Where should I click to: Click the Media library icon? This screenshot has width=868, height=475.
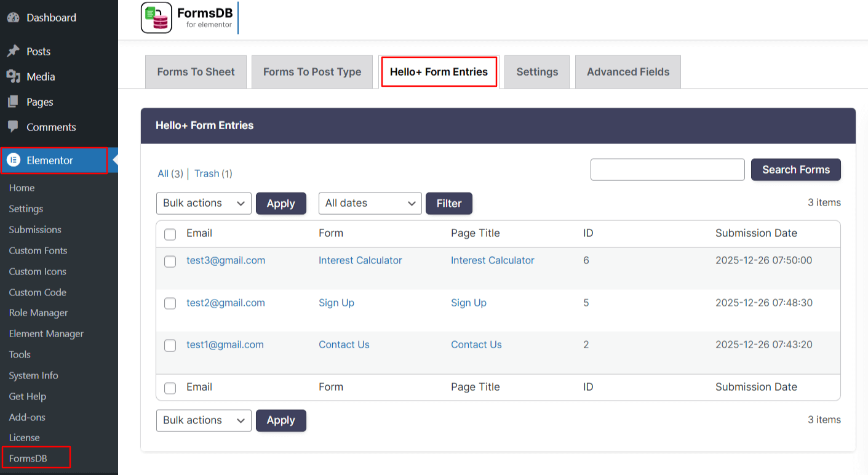[13, 76]
